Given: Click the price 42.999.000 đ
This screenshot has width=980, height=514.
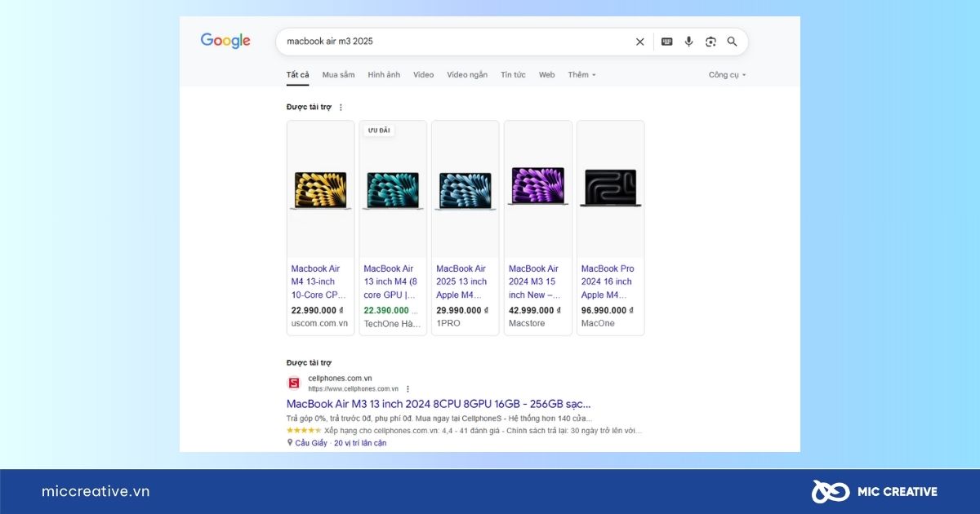Looking at the screenshot, I should click(x=535, y=311).
